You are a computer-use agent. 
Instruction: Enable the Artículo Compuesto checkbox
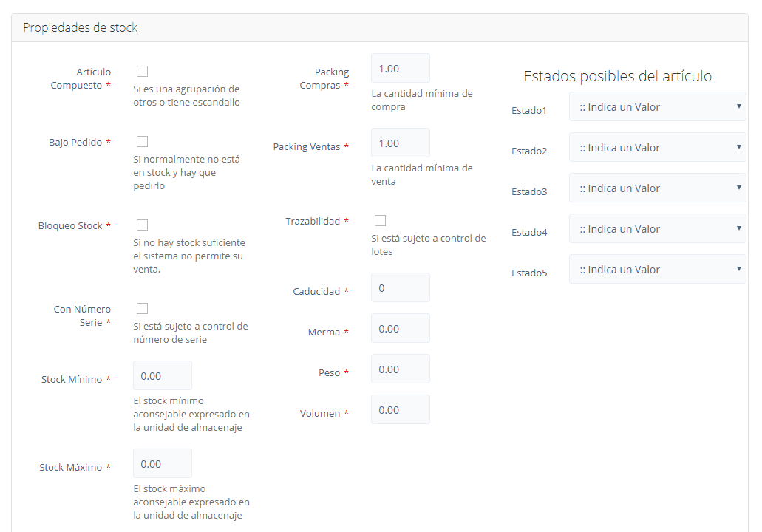[142, 72]
